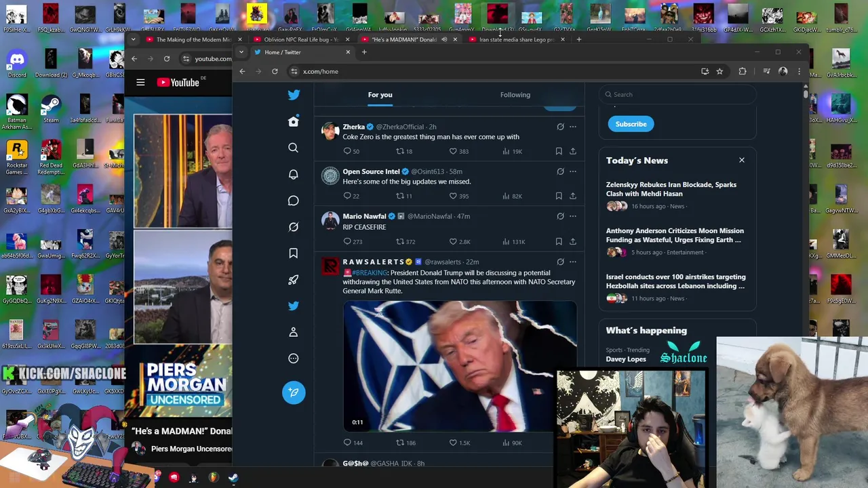Switch to the For you tab
This screenshot has height=488, width=868.
380,95
